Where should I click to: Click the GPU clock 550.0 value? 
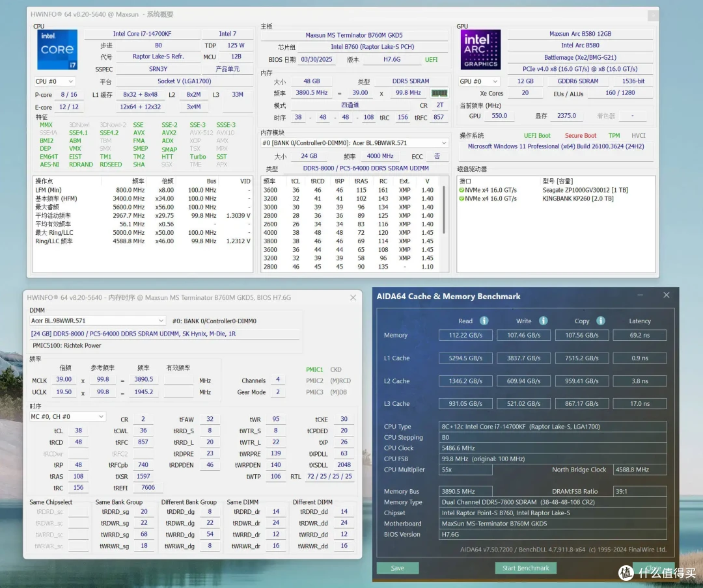click(x=499, y=116)
